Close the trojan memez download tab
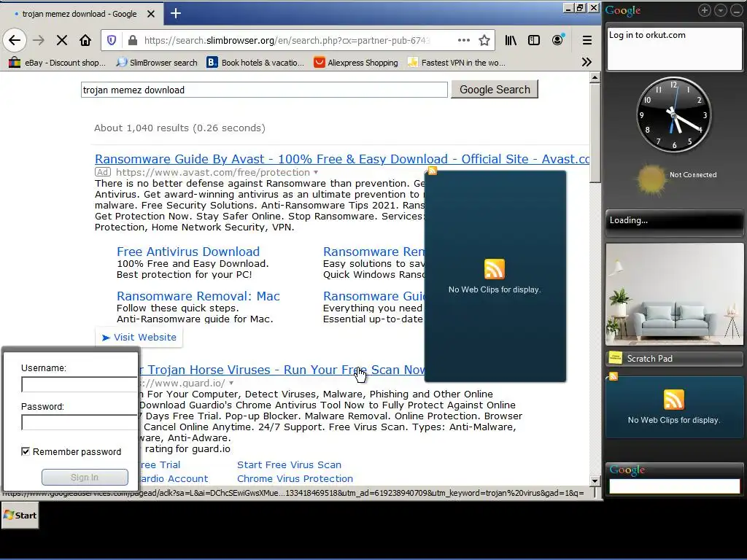Image resolution: width=747 pixels, height=560 pixels. click(x=151, y=14)
